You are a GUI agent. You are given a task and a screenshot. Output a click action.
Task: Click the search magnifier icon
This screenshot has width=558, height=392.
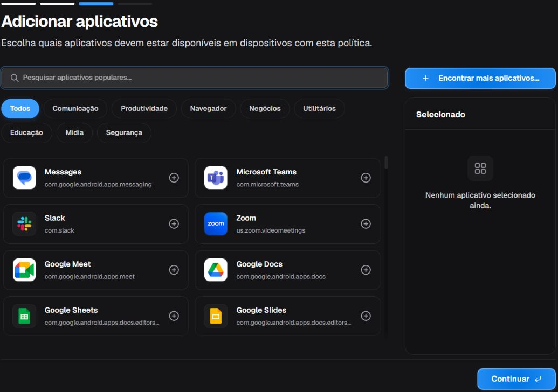15,78
